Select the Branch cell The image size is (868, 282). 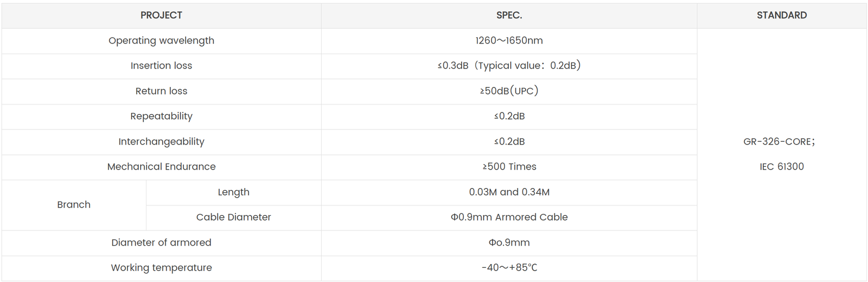[74, 205]
